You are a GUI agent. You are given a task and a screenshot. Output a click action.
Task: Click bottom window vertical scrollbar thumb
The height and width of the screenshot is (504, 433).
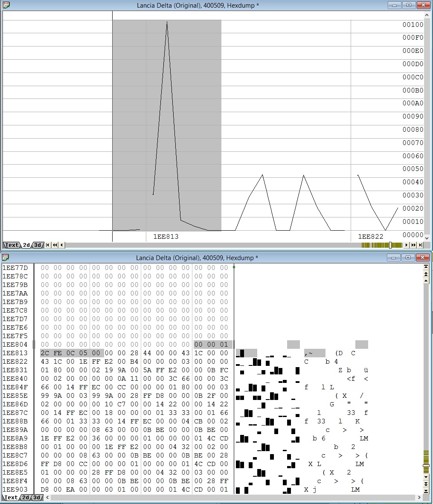click(426, 466)
